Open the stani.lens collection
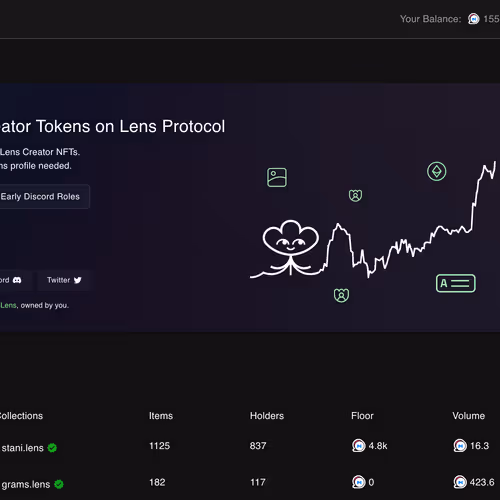Viewport: 500px width, 500px height. [23, 448]
